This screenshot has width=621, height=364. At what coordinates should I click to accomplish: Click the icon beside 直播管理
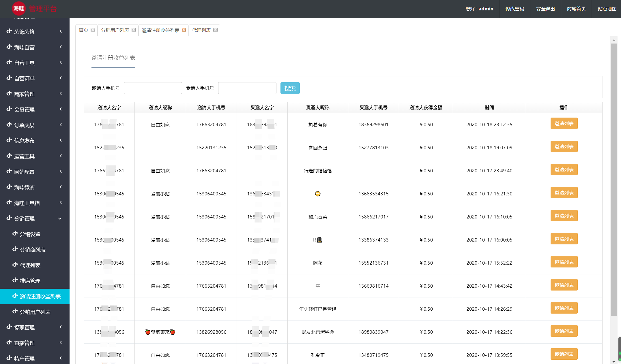click(x=9, y=342)
